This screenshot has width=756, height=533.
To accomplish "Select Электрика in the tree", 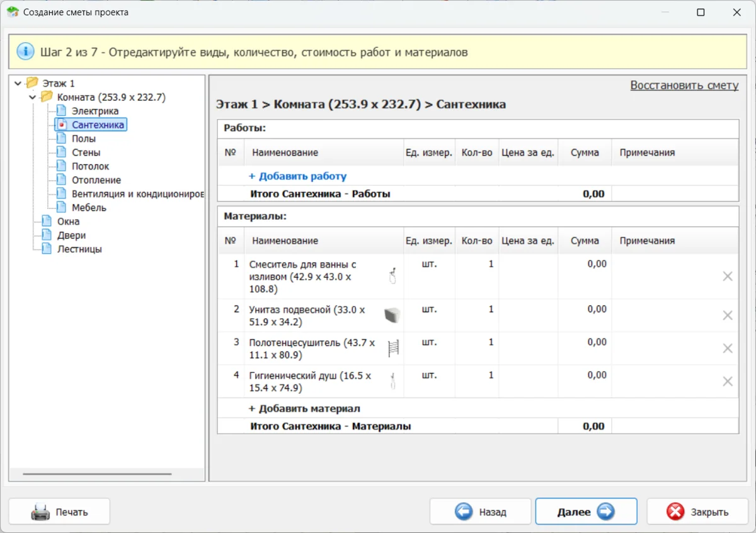I will point(95,111).
